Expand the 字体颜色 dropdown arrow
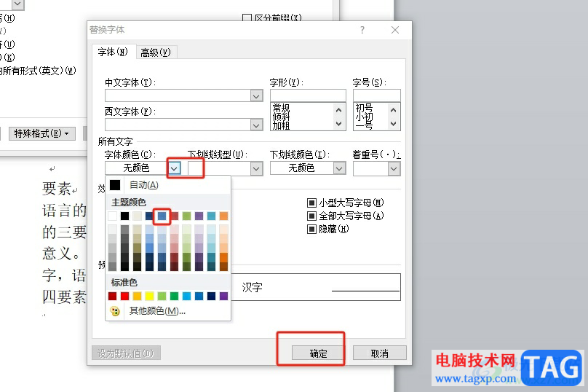Image resolution: width=588 pixels, height=392 pixels. pos(174,168)
